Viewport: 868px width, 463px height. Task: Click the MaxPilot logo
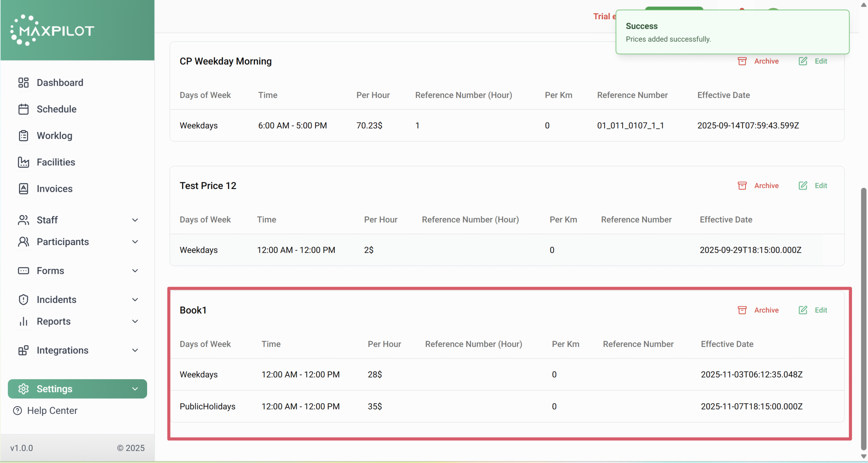click(x=53, y=31)
